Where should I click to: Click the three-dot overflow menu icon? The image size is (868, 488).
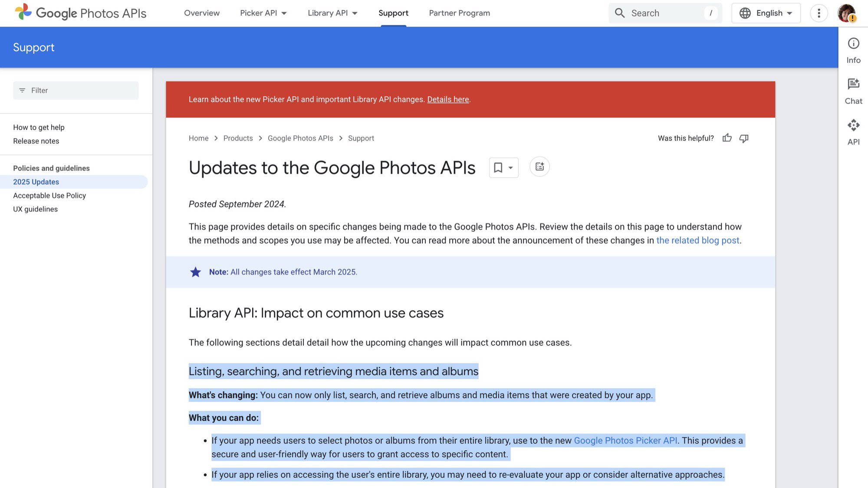pos(819,13)
